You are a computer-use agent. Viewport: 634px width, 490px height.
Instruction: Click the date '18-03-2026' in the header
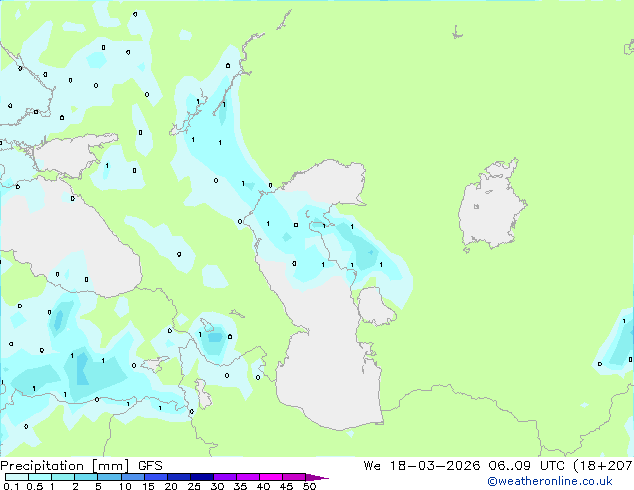click(x=435, y=466)
